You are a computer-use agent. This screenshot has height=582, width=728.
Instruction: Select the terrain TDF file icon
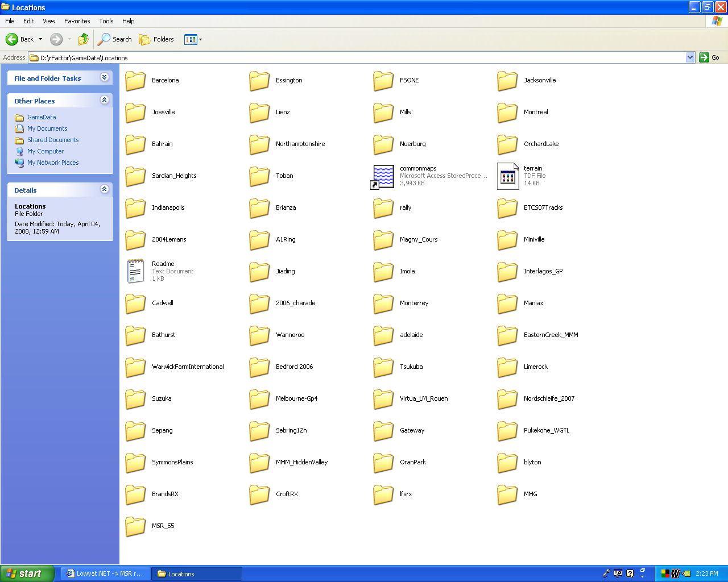(x=507, y=176)
